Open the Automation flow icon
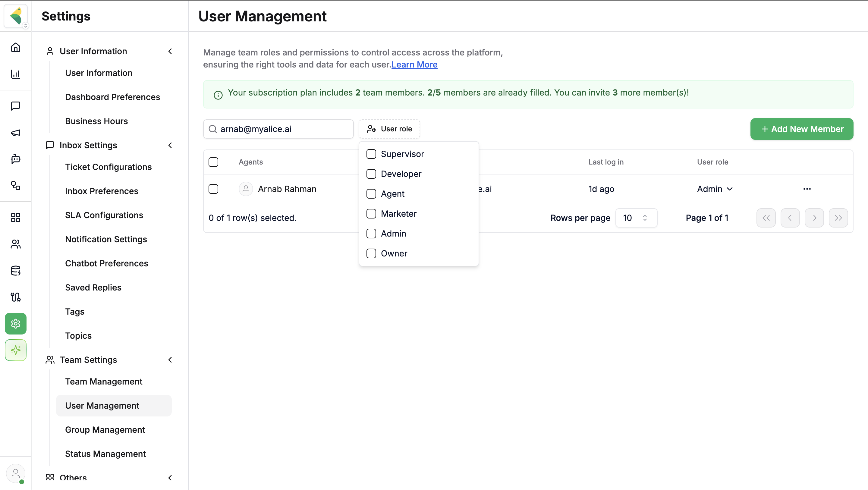The height and width of the screenshot is (490, 868). pos(15,185)
